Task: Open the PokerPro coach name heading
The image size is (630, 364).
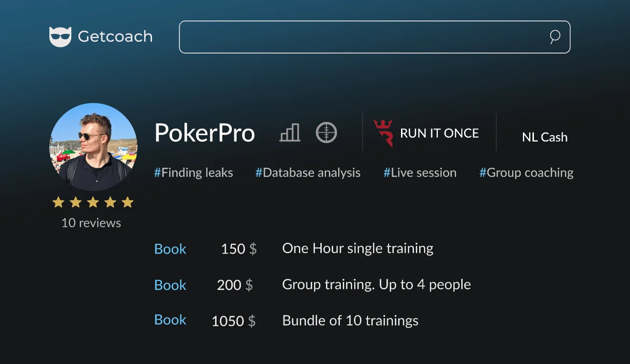Action: [x=205, y=133]
